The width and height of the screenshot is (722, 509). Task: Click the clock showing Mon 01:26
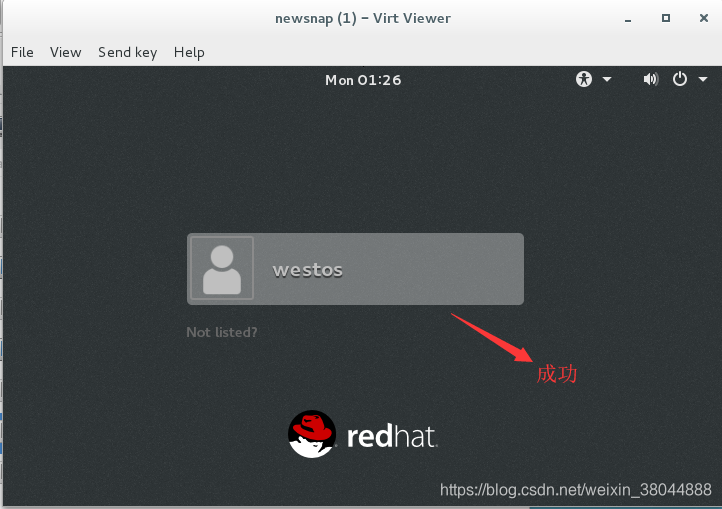[x=363, y=80]
